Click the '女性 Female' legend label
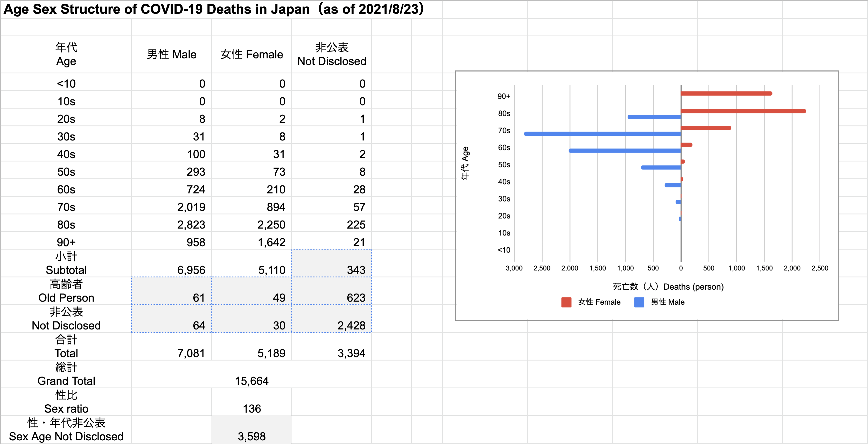This screenshot has height=444, width=868. tap(599, 302)
